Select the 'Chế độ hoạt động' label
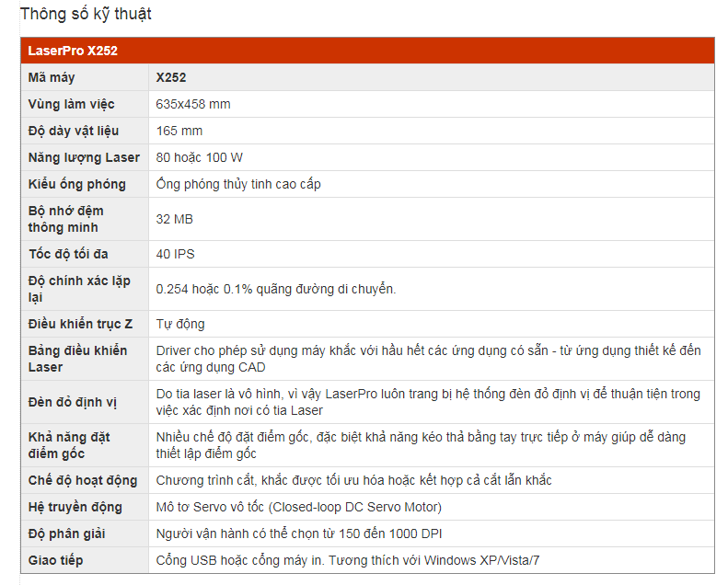Image resolution: width=728 pixels, height=585 pixels. 83,480
